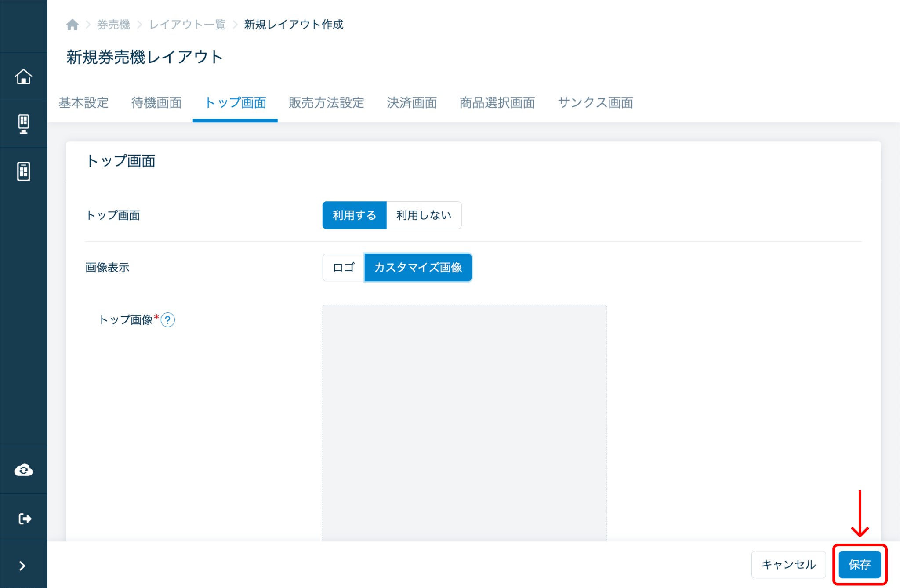The width and height of the screenshot is (900, 588).
Task: Choose カスタマイズ画像 for image display
Action: [418, 267]
